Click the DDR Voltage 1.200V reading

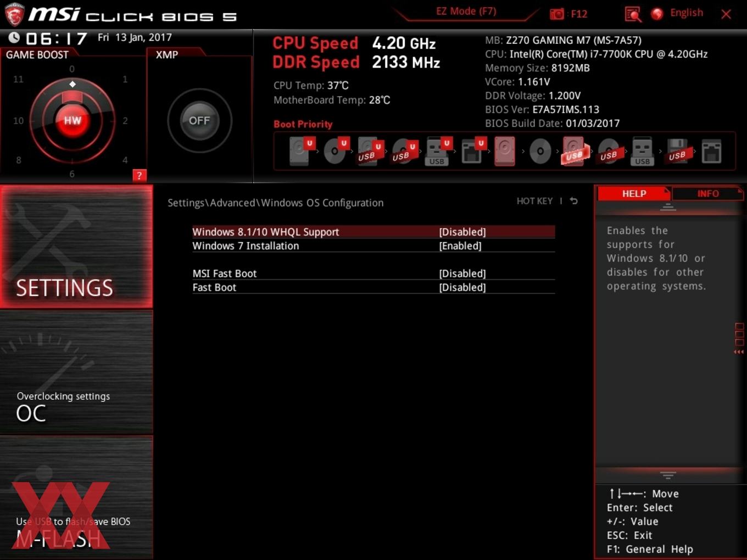533,96
